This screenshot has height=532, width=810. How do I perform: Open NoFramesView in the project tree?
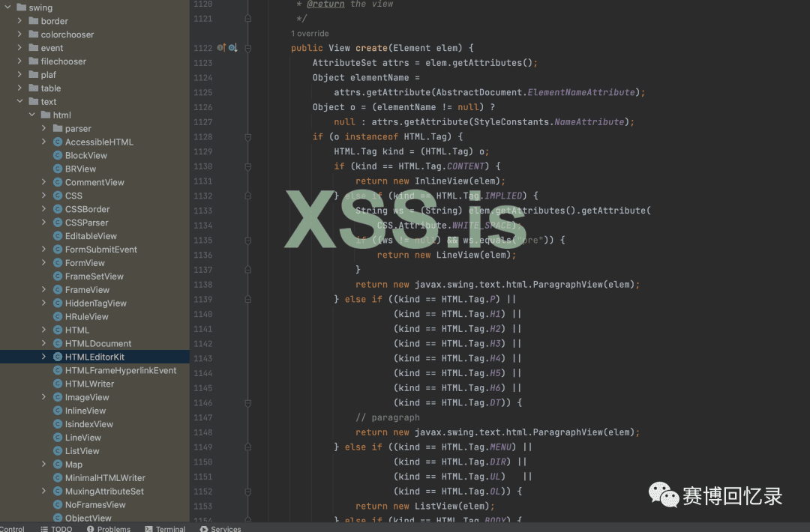[x=95, y=505]
